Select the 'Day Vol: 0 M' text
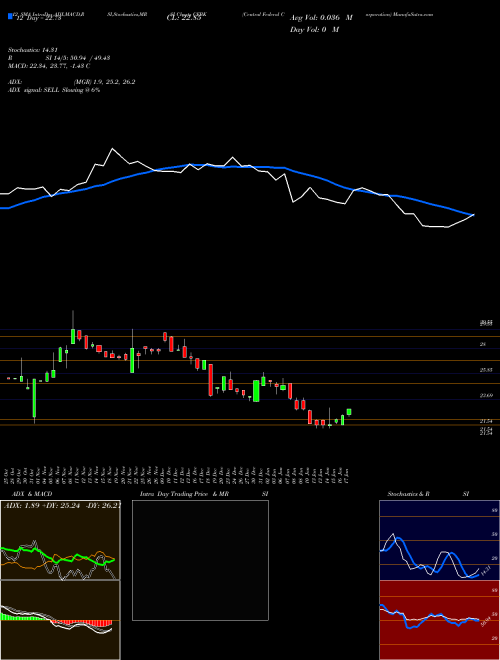Viewport: 500px width, 660px height. point(314,30)
